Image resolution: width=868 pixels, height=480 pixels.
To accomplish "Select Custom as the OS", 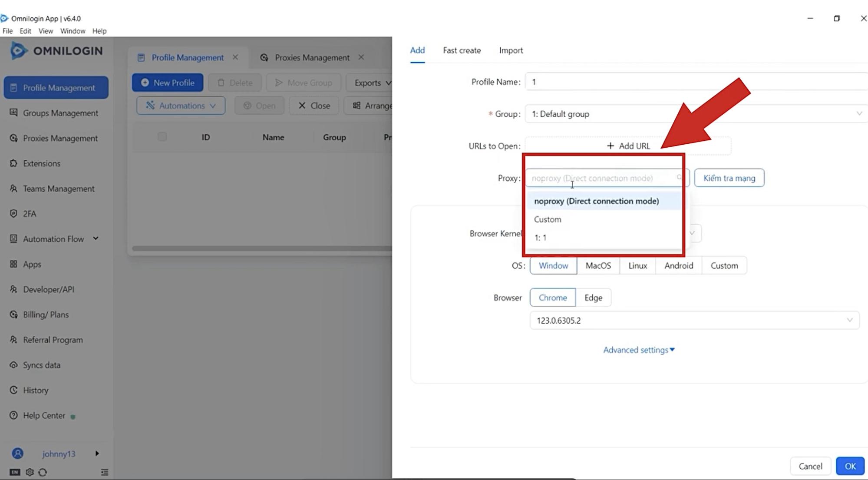I will click(724, 265).
